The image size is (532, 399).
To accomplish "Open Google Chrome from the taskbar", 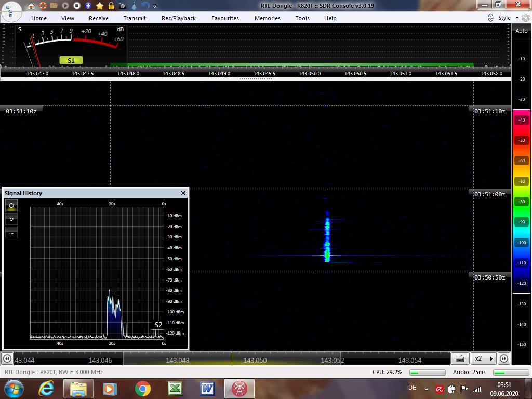I will point(143,389).
